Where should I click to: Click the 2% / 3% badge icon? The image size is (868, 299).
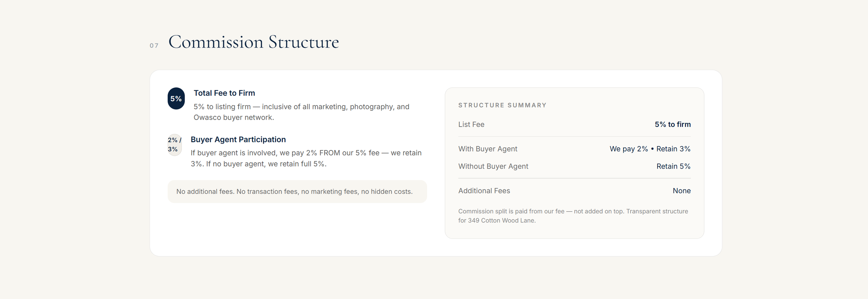(x=175, y=145)
